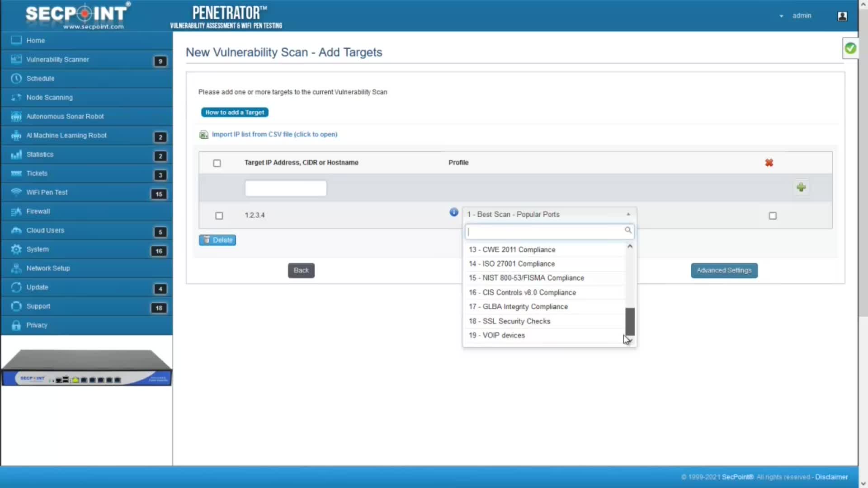The height and width of the screenshot is (488, 868).
Task: Toggle the select-all targets header checkbox
Action: point(217,163)
